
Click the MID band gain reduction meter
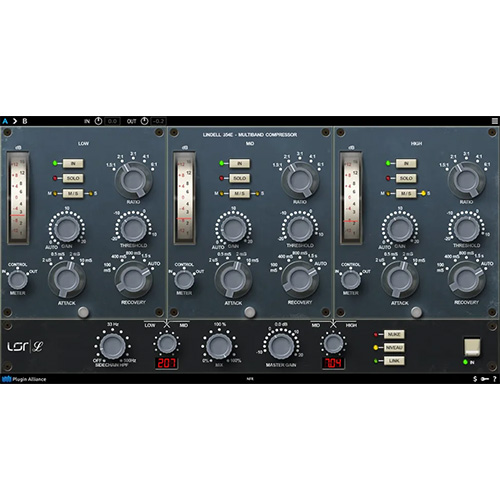[x=184, y=198]
